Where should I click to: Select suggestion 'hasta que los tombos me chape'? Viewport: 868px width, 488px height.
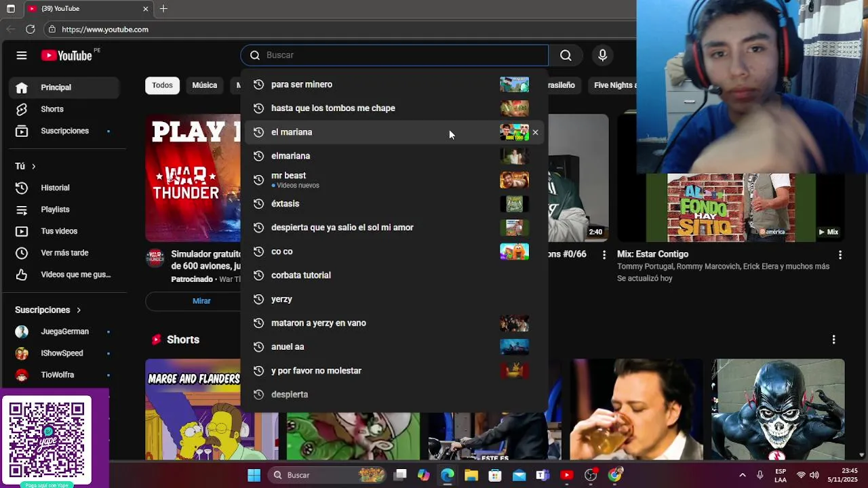[x=394, y=108]
